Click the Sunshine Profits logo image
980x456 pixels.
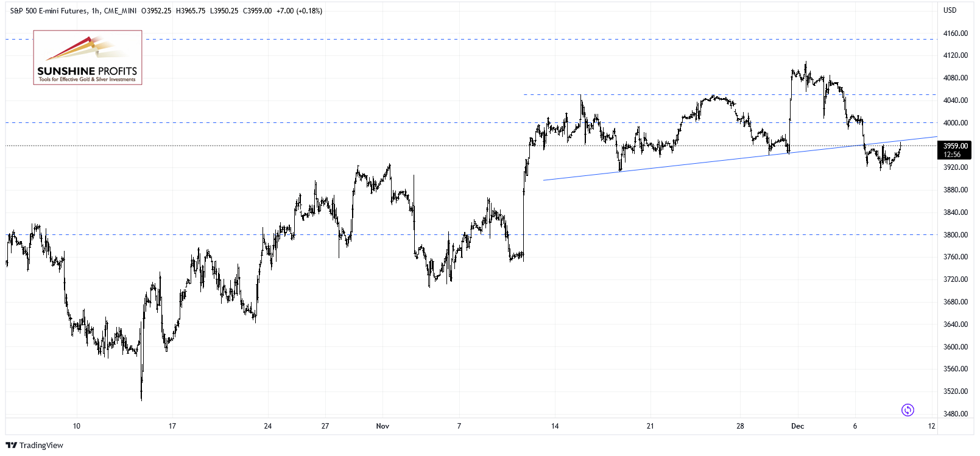click(88, 57)
